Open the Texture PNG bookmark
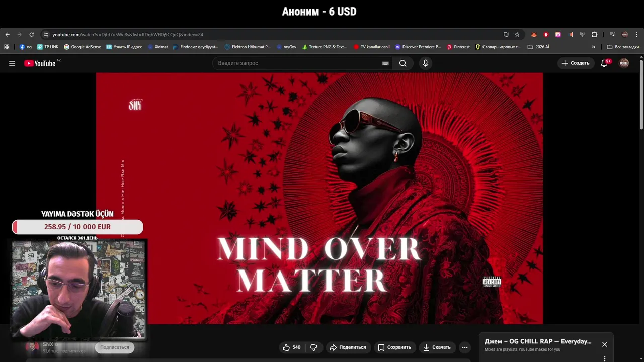Screen dimensions: 644x362 point(325,47)
